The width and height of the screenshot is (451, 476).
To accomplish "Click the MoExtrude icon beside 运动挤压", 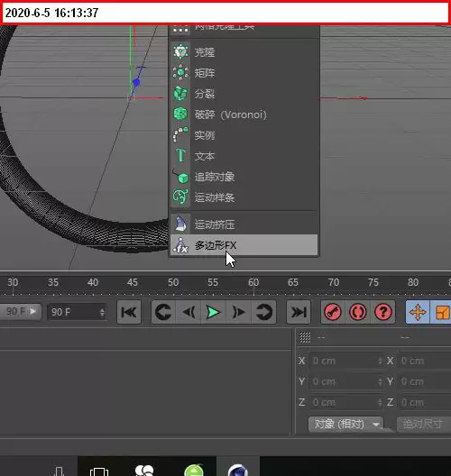I will click(180, 224).
